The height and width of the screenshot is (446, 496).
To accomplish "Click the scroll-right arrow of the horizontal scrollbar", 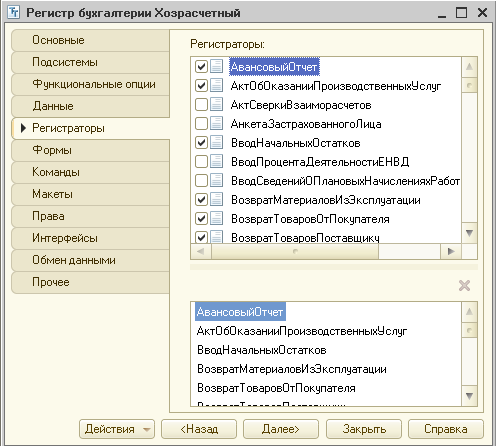I will [x=451, y=251].
